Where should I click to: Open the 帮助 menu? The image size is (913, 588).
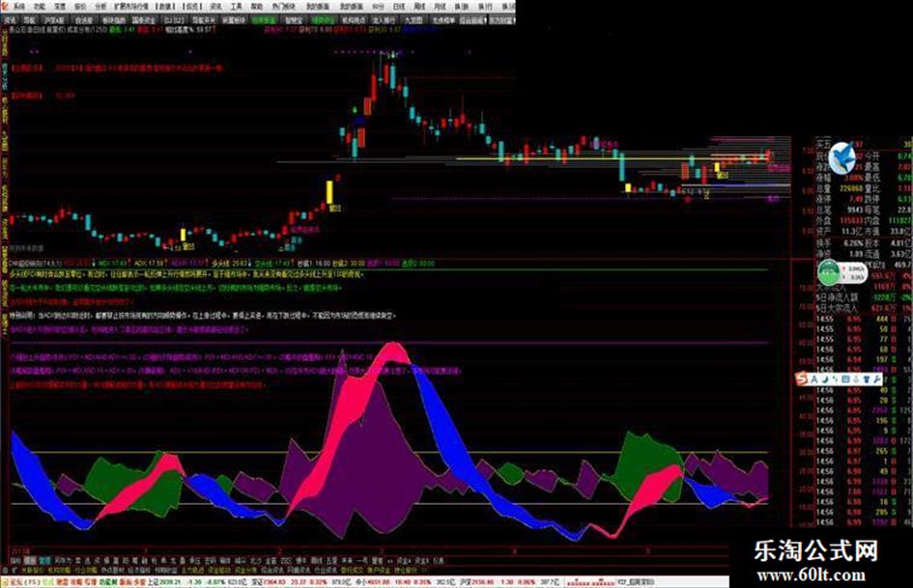click(x=257, y=7)
